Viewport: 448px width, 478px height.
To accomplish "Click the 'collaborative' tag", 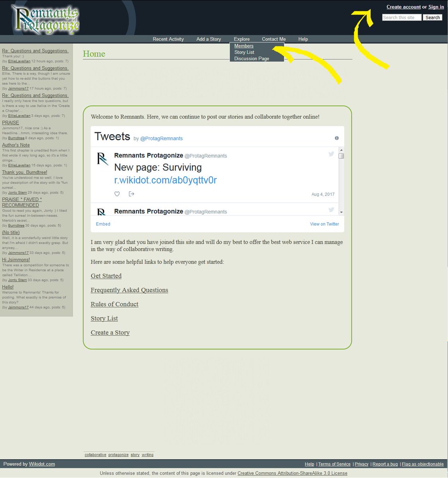I will click(x=95, y=454).
